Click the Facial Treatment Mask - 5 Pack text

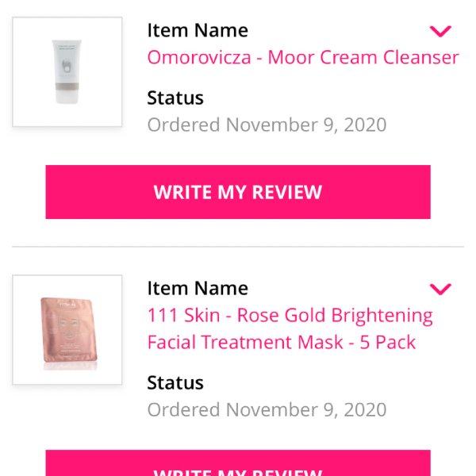pyautogui.click(x=282, y=342)
